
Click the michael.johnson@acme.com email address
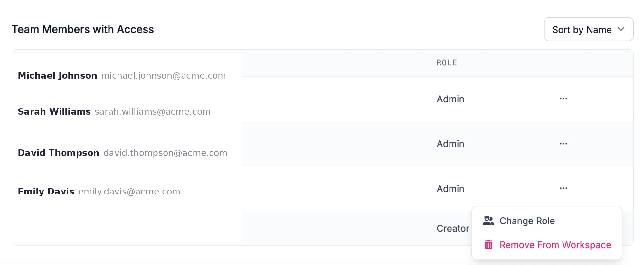[x=163, y=76]
